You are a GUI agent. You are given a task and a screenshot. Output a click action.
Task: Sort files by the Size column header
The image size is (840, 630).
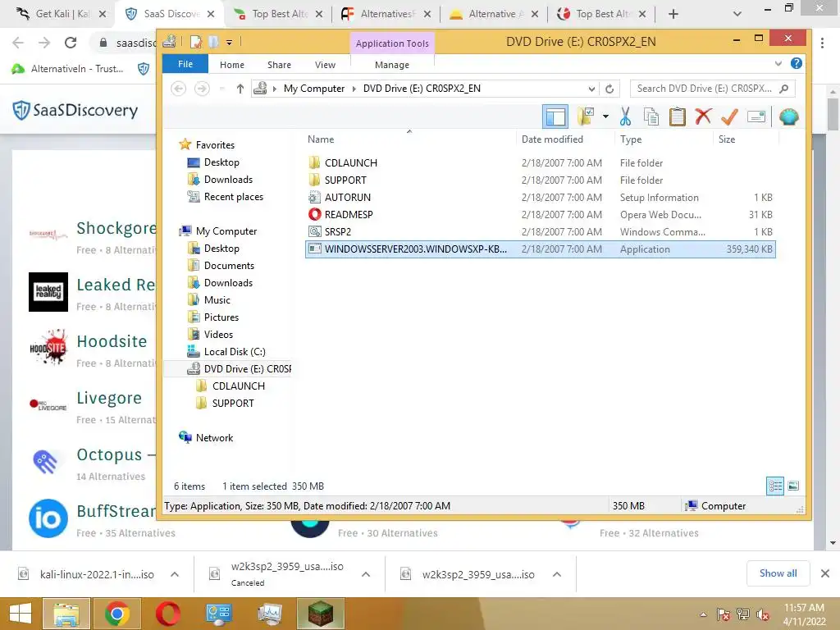click(727, 139)
